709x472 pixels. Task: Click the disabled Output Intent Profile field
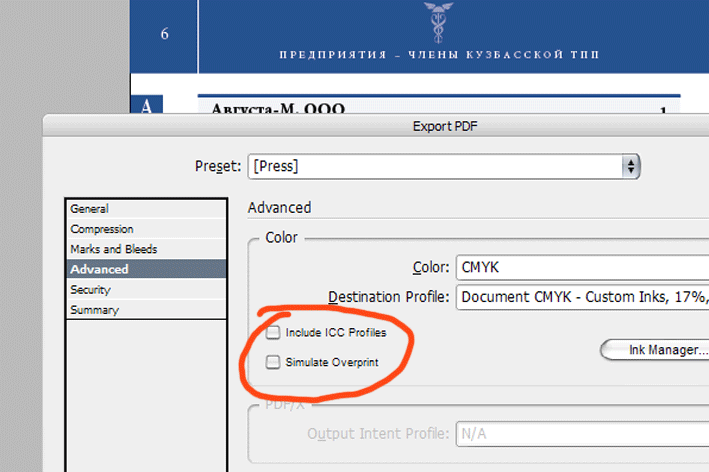[582, 434]
